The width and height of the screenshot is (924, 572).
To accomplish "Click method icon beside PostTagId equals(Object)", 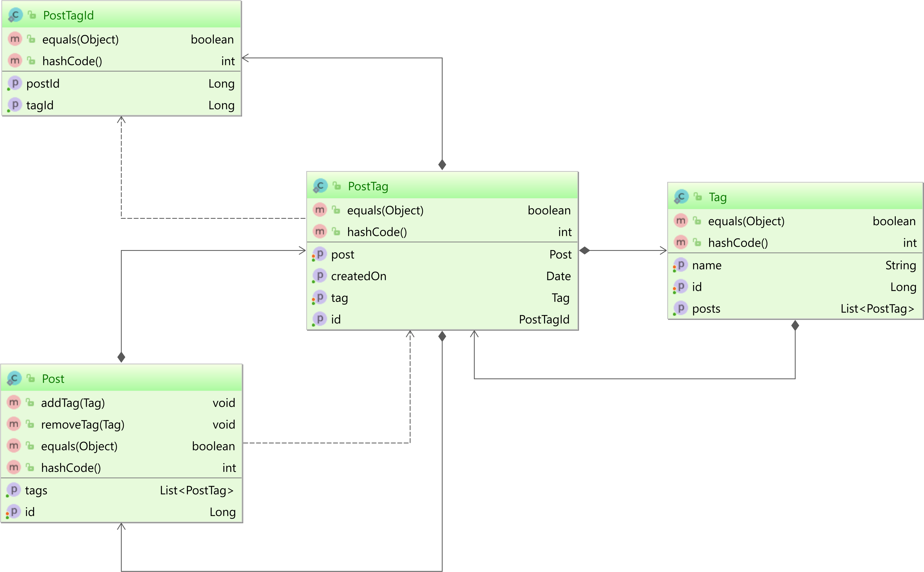I will [x=15, y=39].
